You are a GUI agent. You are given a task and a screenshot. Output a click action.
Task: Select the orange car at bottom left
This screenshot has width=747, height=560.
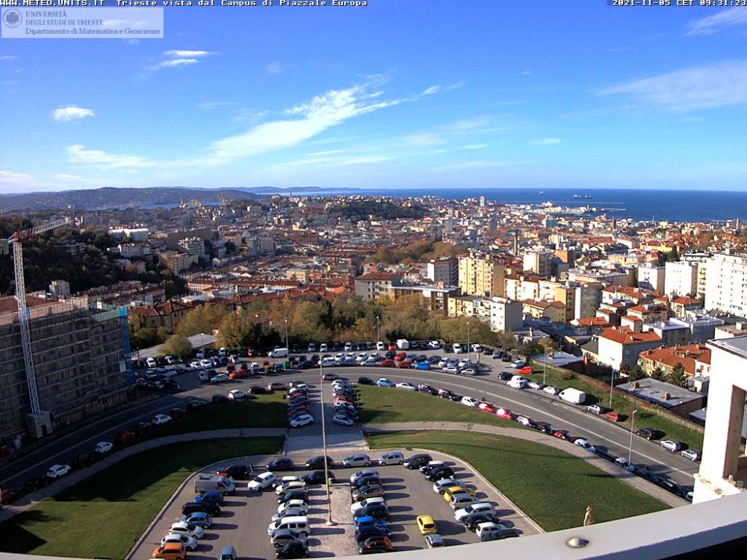click(x=170, y=550)
